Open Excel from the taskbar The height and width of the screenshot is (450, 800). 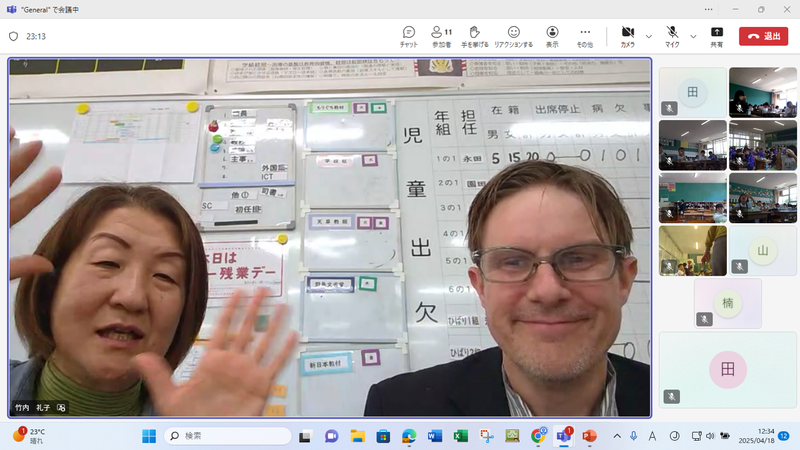460,436
